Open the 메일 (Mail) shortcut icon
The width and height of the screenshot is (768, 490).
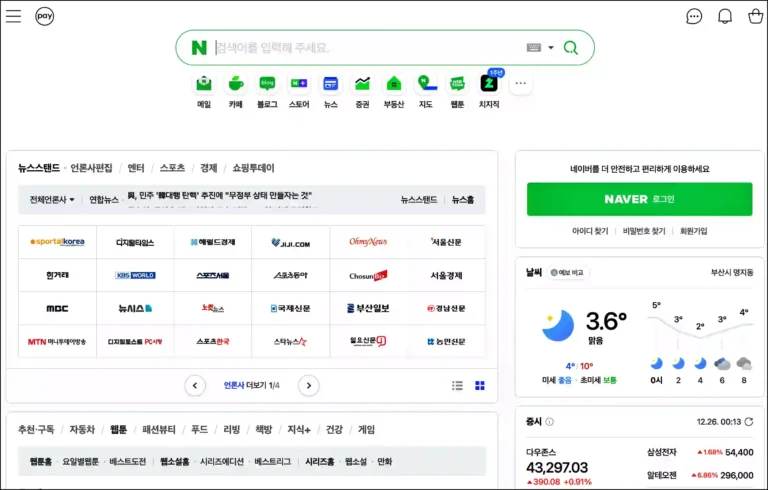pos(204,84)
